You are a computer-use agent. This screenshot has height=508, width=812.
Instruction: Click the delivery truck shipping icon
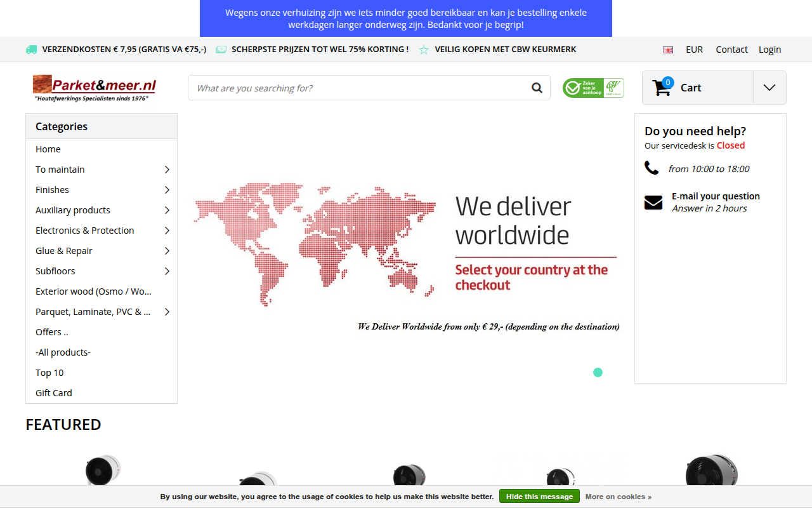tap(31, 50)
